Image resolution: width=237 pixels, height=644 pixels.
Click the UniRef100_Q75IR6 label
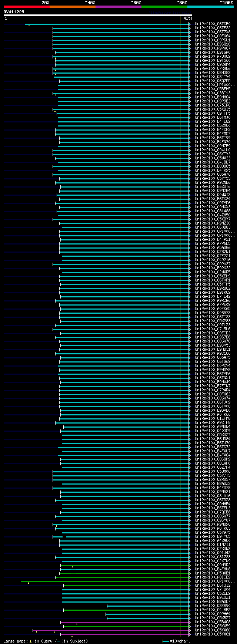click(x=213, y=105)
